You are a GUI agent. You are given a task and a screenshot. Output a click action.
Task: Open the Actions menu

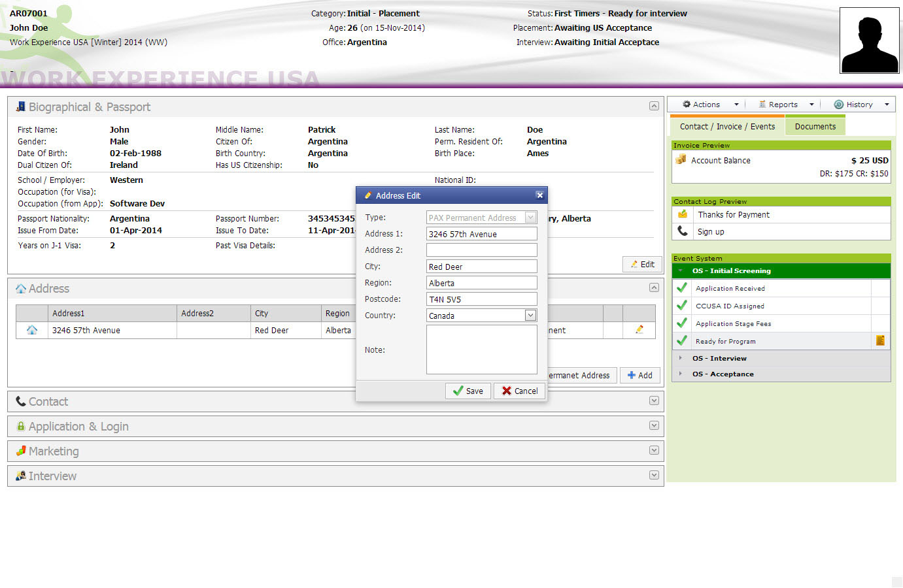click(x=709, y=105)
